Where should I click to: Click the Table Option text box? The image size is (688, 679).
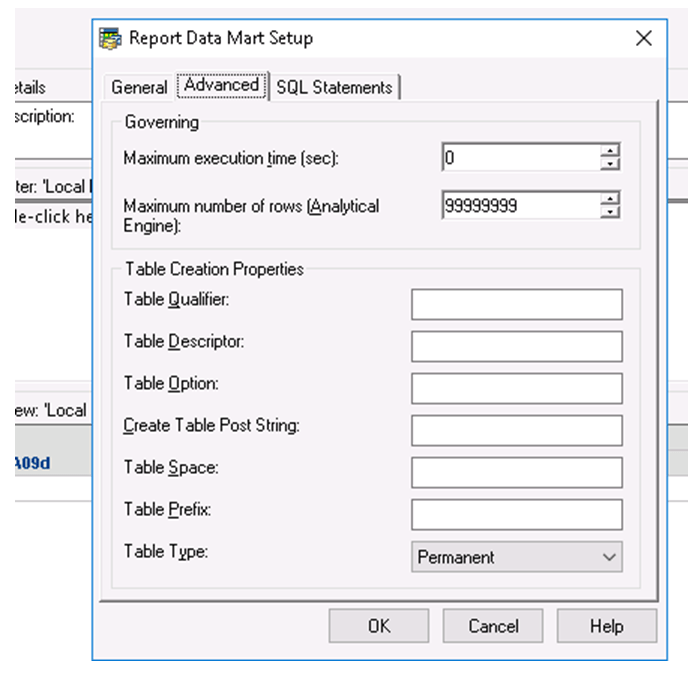pos(517,388)
